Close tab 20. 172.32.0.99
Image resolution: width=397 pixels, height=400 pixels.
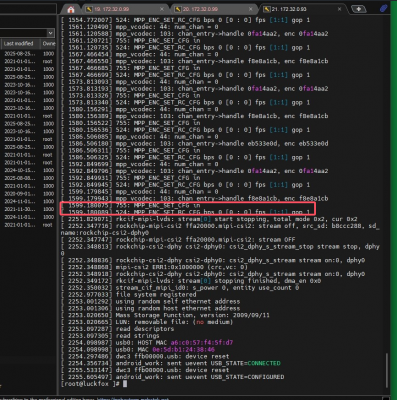(251, 9)
